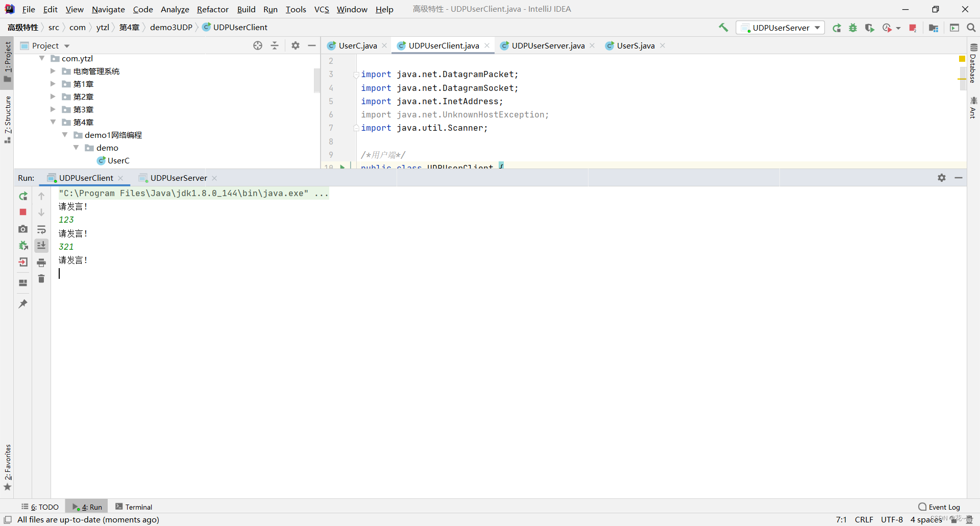Print the console output

41,262
